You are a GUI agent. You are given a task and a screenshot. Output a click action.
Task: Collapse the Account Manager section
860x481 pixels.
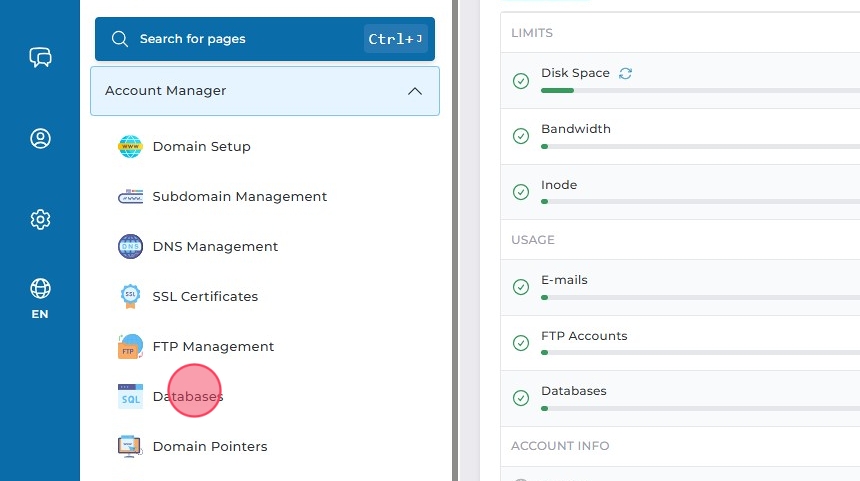click(x=415, y=91)
